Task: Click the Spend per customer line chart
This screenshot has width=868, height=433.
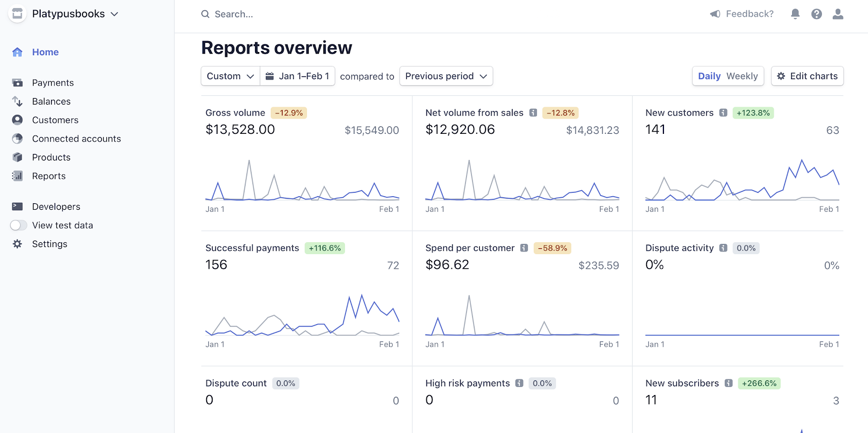Action: (x=522, y=315)
